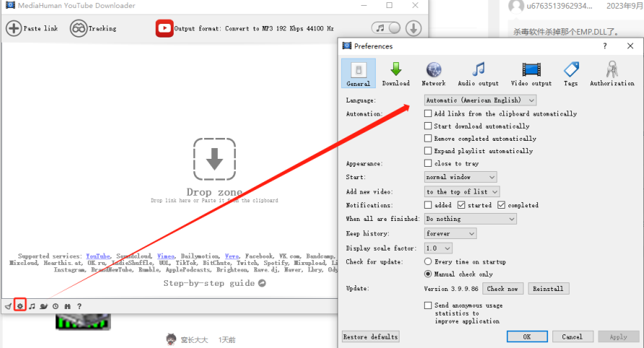This screenshot has width=644, height=348.
Task: Click the Paste link plus icon
Action: (x=14, y=28)
